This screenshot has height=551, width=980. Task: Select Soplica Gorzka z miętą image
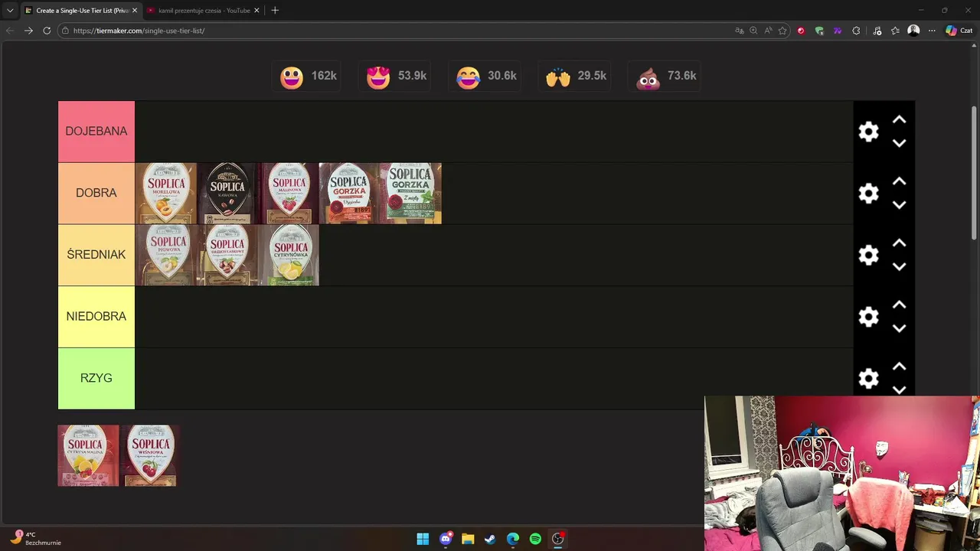[x=411, y=193]
